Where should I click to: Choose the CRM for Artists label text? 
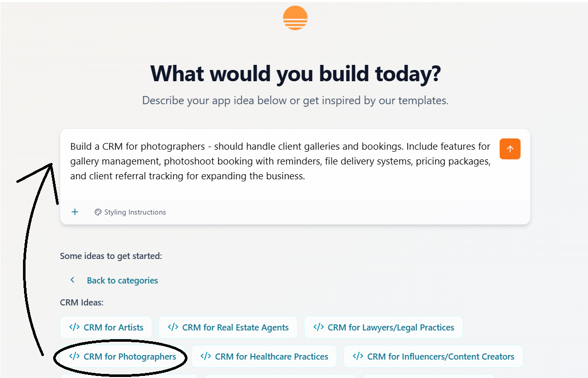(x=113, y=327)
